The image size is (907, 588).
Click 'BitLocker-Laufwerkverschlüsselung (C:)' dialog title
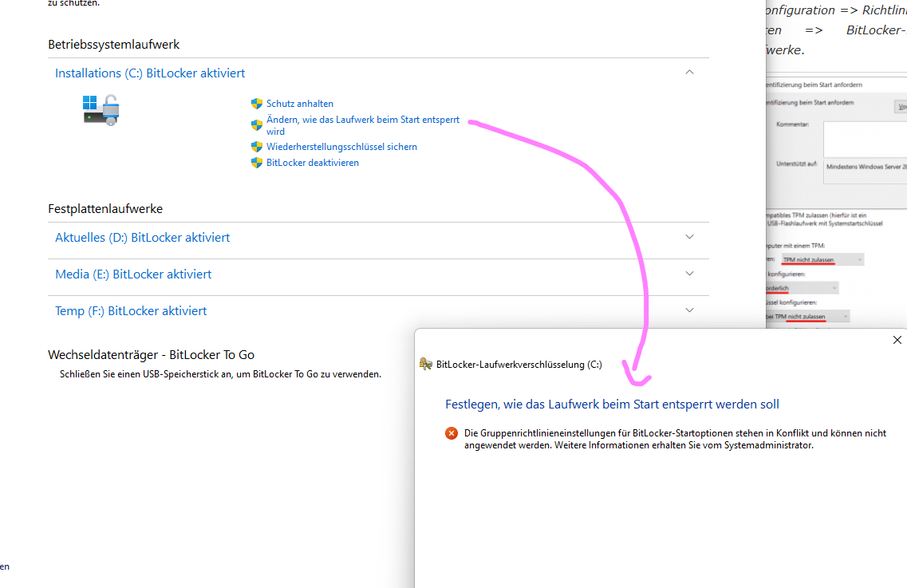[519, 365]
